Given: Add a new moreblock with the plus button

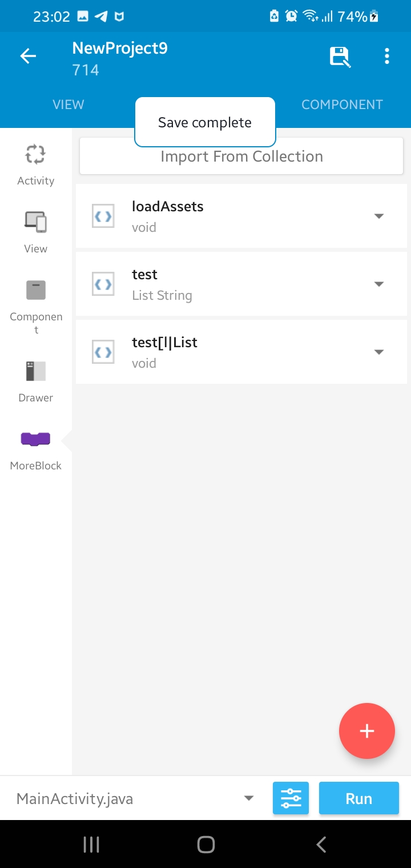Looking at the screenshot, I should pyautogui.click(x=366, y=731).
